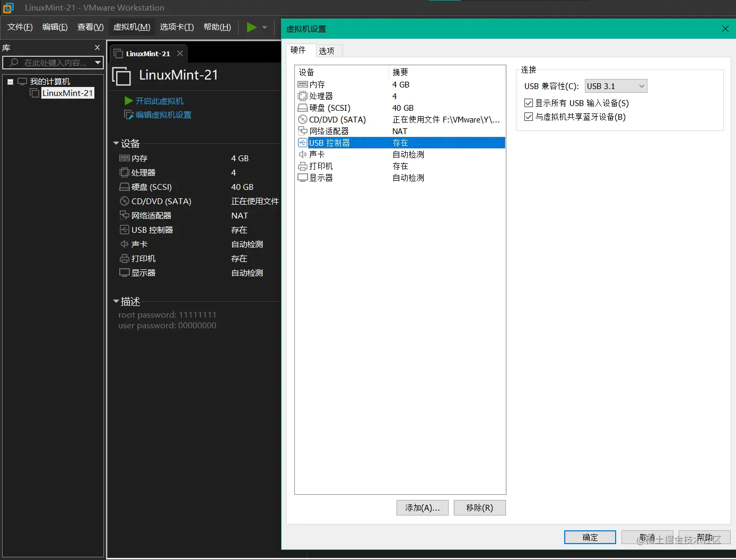The height and width of the screenshot is (560, 736).
Task: Uncheck 与虚拟机共享蓝牙设备
Action: pyautogui.click(x=528, y=117)
